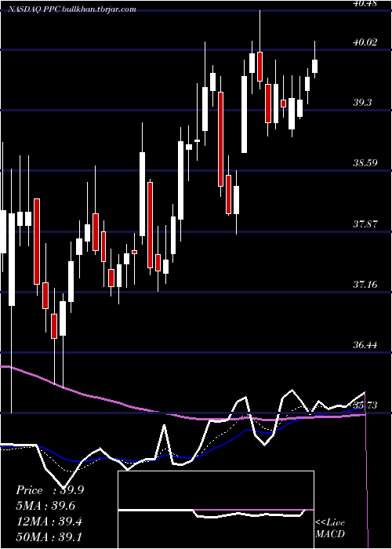392x549 pixels.
Task: Click the 37.87 price axis label
Action: point(365,224)
